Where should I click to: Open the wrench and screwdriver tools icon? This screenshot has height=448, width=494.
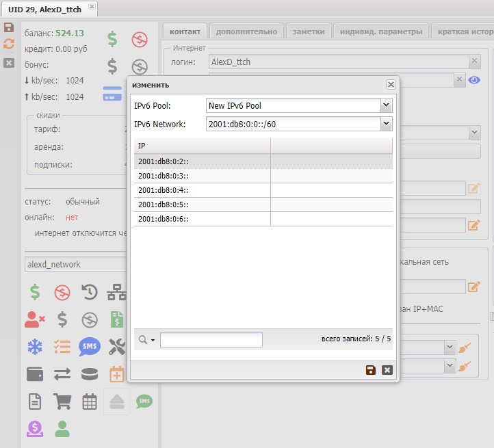click(117, 347)
